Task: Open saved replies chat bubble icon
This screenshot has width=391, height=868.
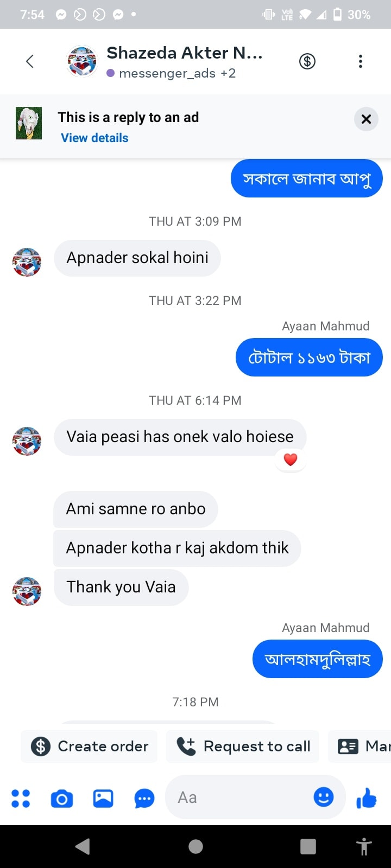Action: 144,799
